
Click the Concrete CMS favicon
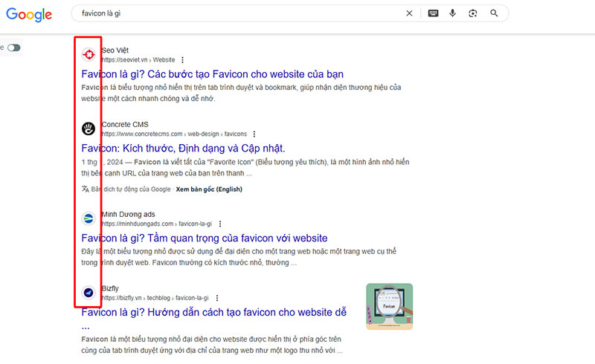pyautogui.click(x=89, y=129)
